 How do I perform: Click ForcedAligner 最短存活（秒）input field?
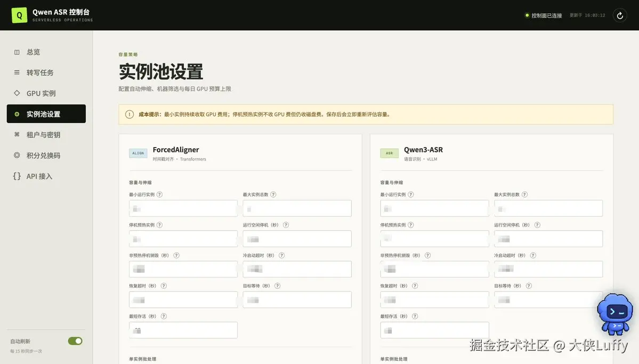183,330
